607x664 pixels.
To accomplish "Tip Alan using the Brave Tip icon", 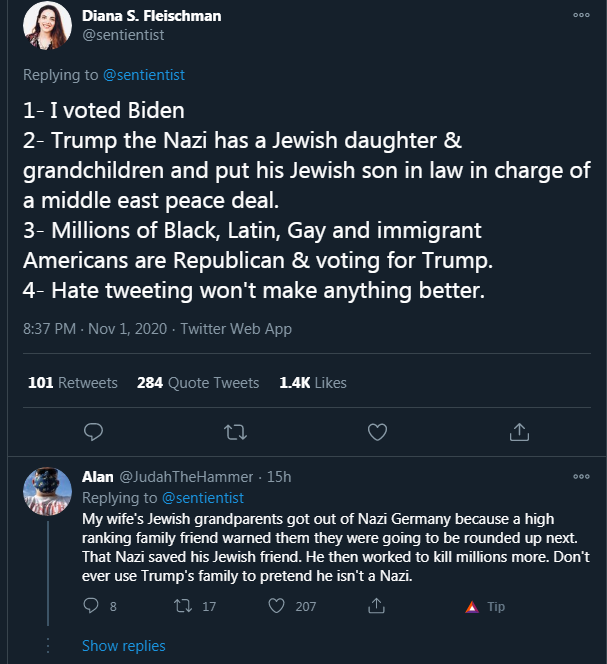I will pyautogui.click(x=485, y=607).
